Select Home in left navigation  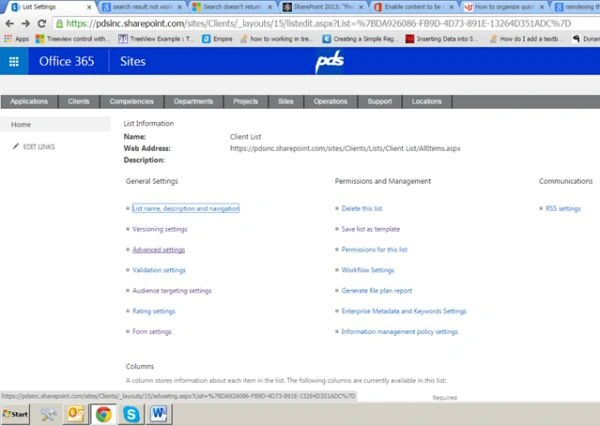click(55, 124)
